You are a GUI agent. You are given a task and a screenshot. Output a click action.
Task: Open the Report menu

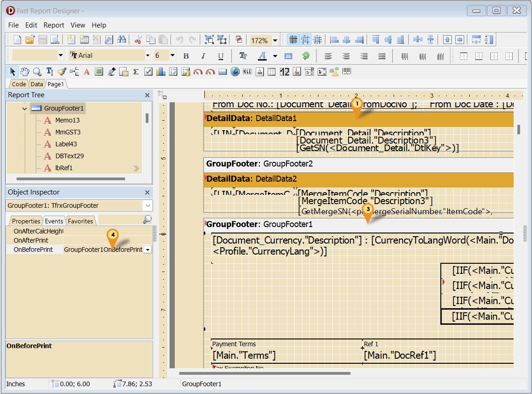pos(54,25)
